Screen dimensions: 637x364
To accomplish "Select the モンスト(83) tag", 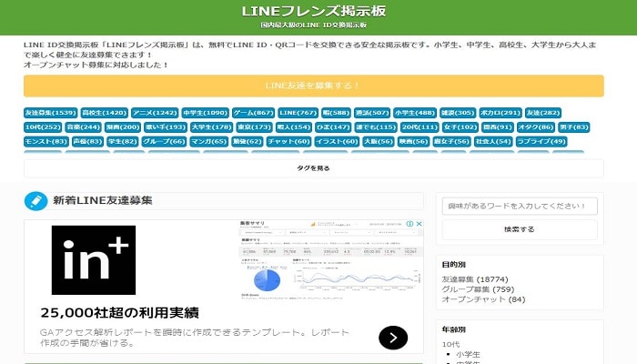I will pos(45,141).
